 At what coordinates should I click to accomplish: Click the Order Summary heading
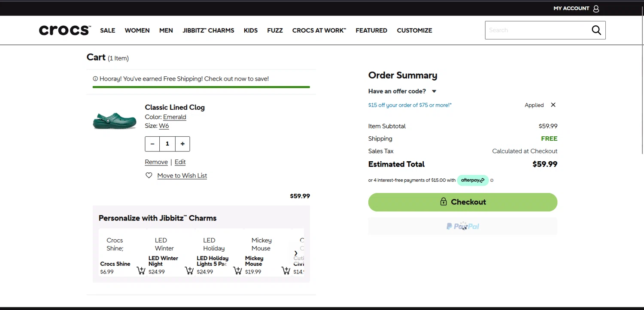pyautogui.click(x=403, y=75)
